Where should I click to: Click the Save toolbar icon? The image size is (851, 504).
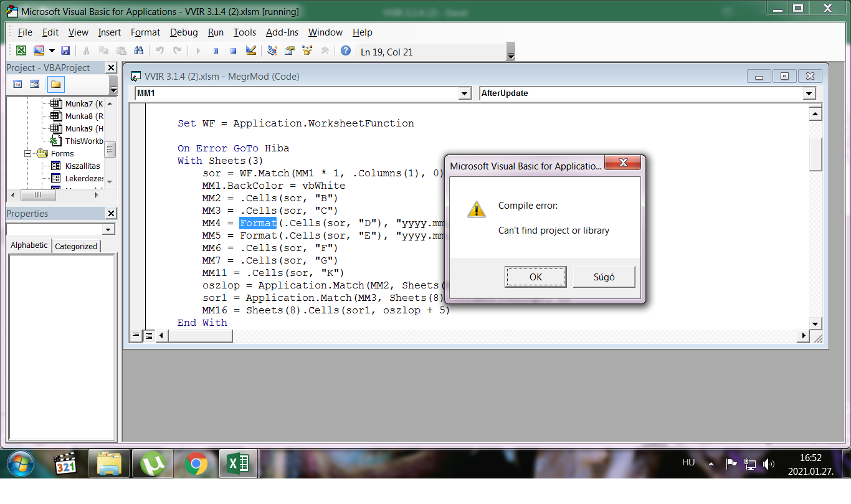point(65,51)
